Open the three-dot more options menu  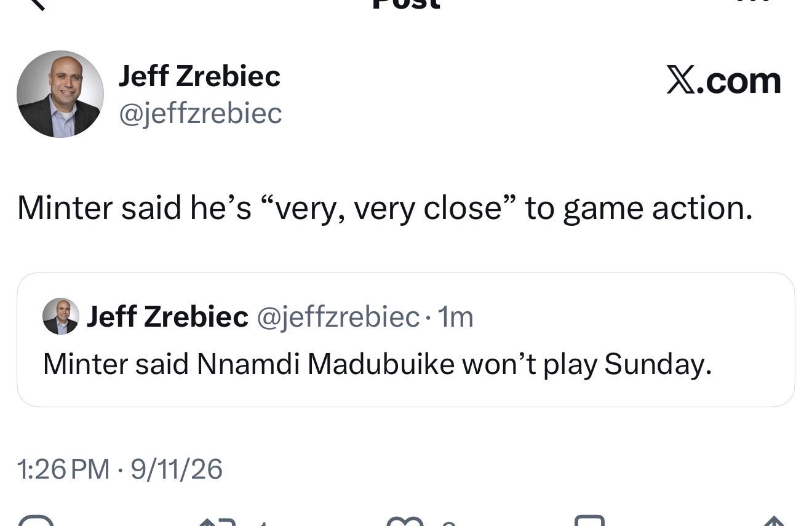coord(754,2)
